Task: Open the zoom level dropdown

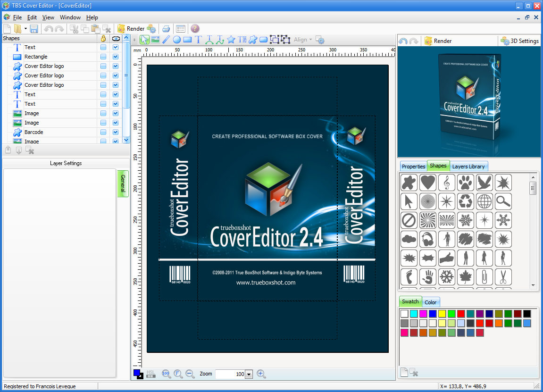Action: click(249, 374)
